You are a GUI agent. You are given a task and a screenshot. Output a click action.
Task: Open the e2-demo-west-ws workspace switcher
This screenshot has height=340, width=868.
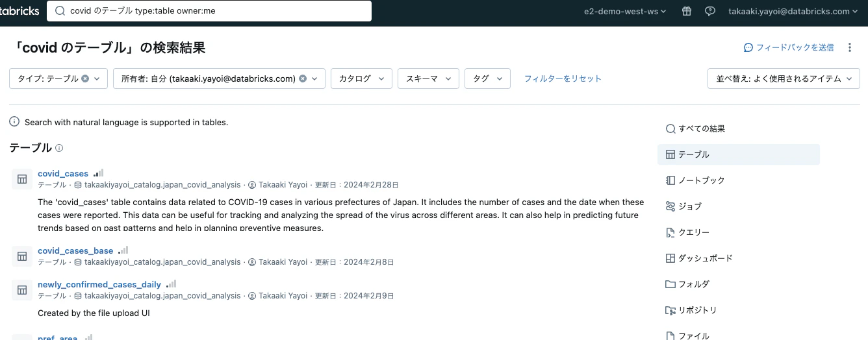coord(624,11)
